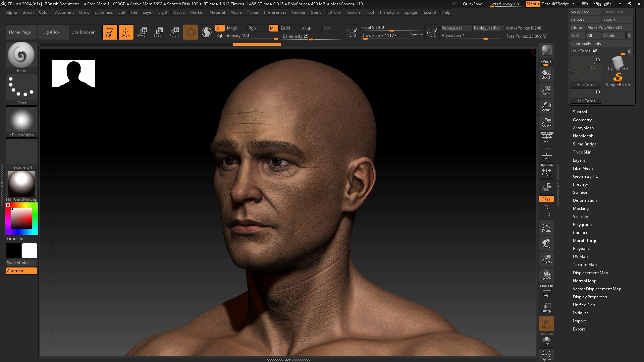The height and width of the screenshot is (362, 644).
Task: Expand the Deformation section
Action: (x=584, y=200)
